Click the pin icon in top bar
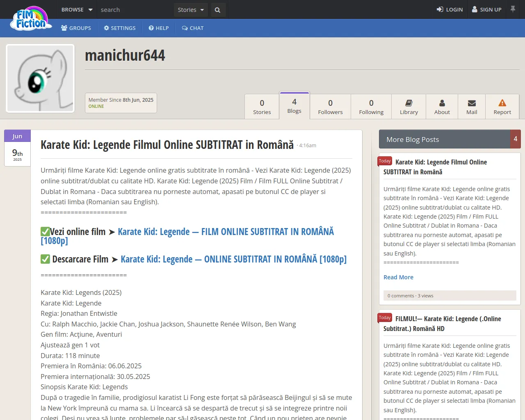Image resolution: width=525 pixels, height=420 pixels. [513, 9]
